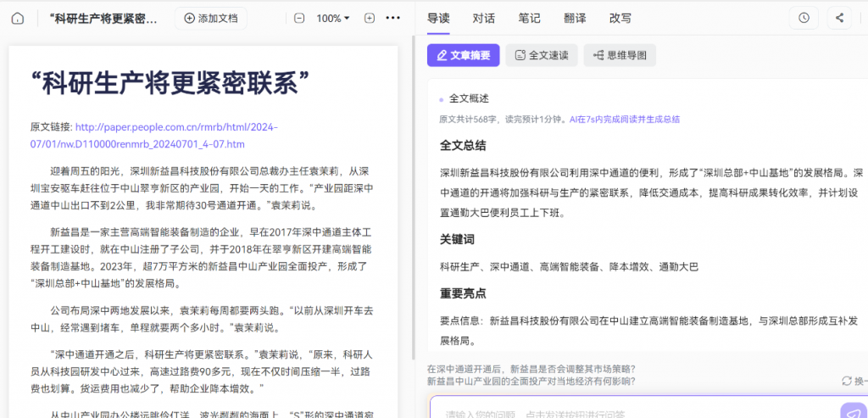The width and height of the screenshot is (868, 418).
Task: Zoom in with the plus icon
Action: coord(370,19)
